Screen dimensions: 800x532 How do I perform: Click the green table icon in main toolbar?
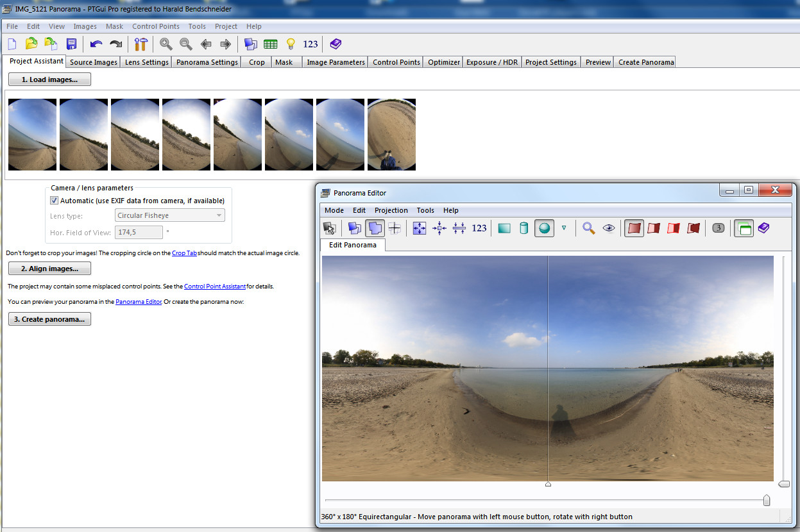pyautogui.click(x=270, y=44)
